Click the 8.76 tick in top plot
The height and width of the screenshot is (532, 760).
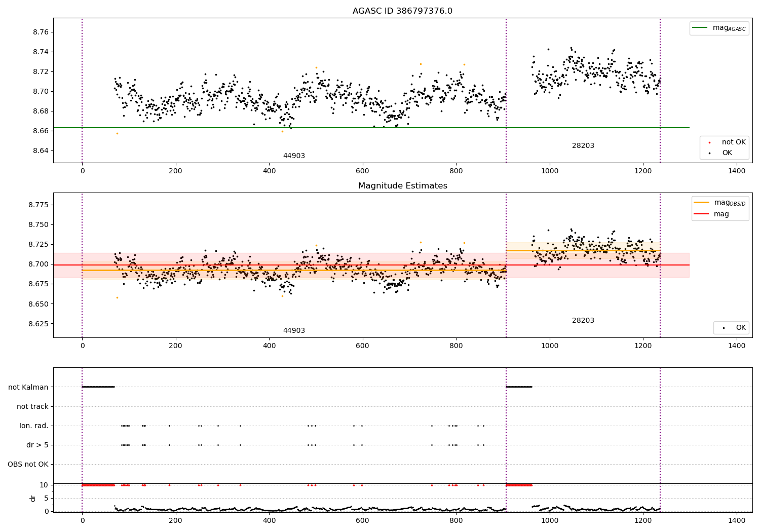coord(41,32)
